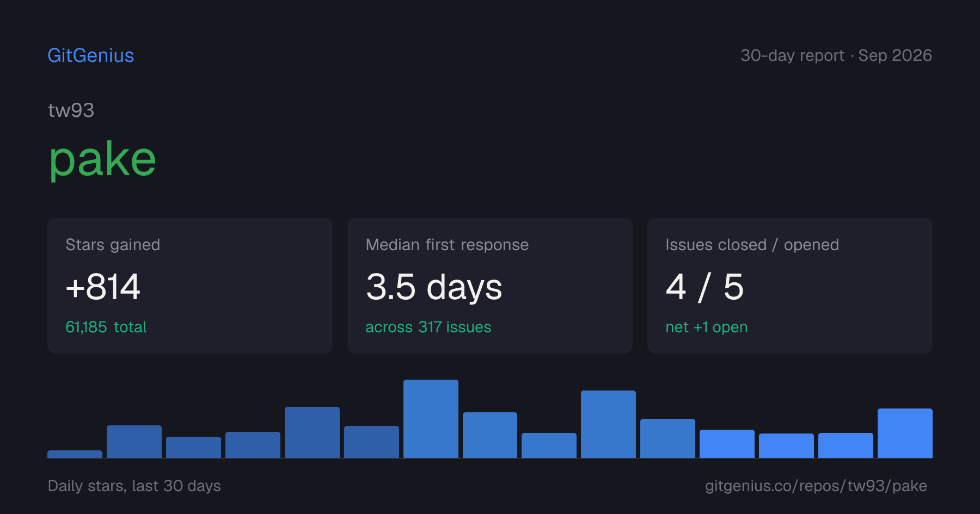Click the +814 stars value
This screenshot has width=980, height=514.
[103, 287]
